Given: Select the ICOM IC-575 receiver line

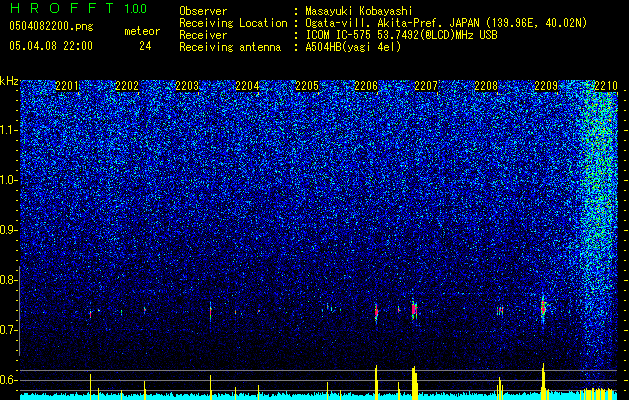Looking at the screenshot, I should tap(401, 35).
